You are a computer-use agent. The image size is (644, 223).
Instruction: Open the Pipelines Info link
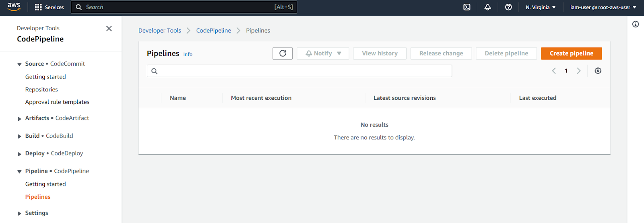[x=188, y=54]
